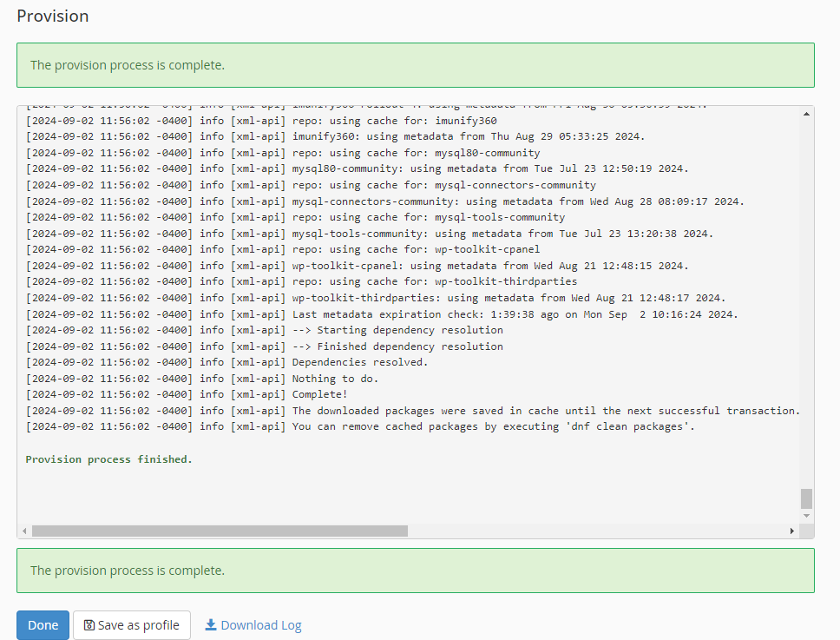Click the 'Dependencies resolved.' log line
Image resolution: width=840 pixels, height=640 pixels.
(x=226, y=362)
